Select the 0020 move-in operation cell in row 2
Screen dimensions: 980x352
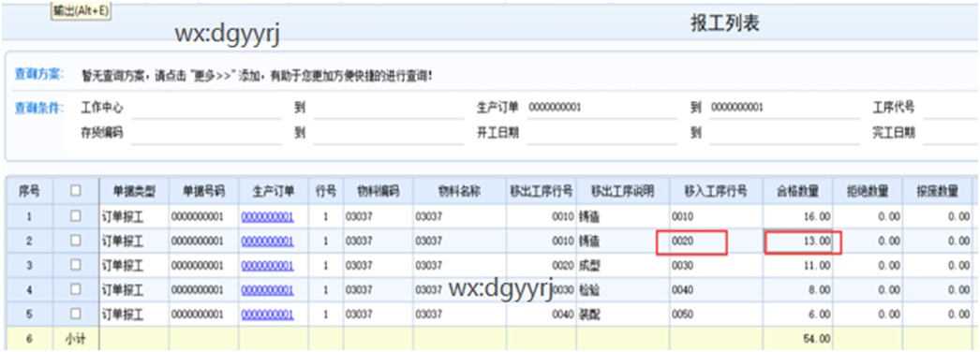click(716, 241)
